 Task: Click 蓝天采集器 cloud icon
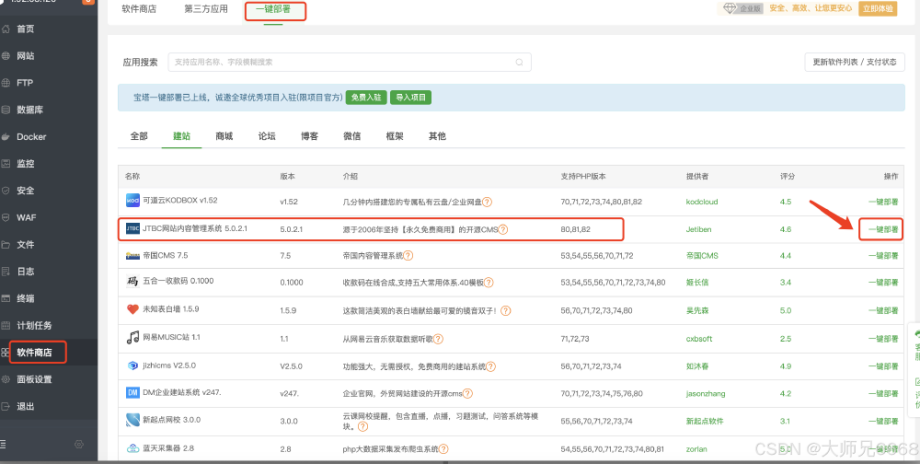(x=133, y=449)
